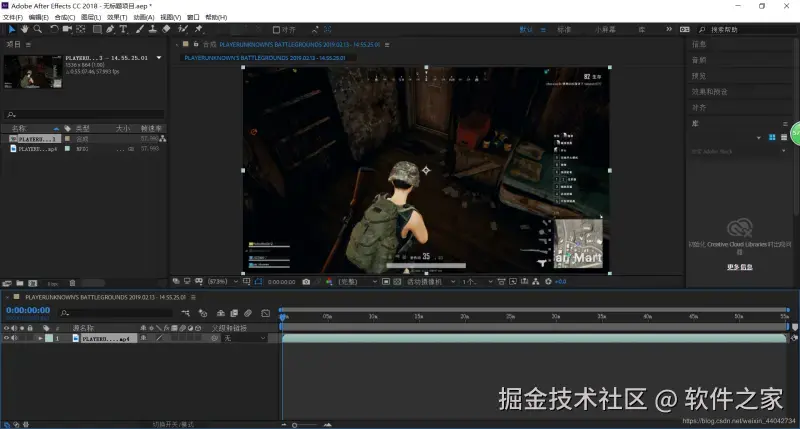Reset exposure icon in viewer footer
The image size is (800, 429).
548,282
